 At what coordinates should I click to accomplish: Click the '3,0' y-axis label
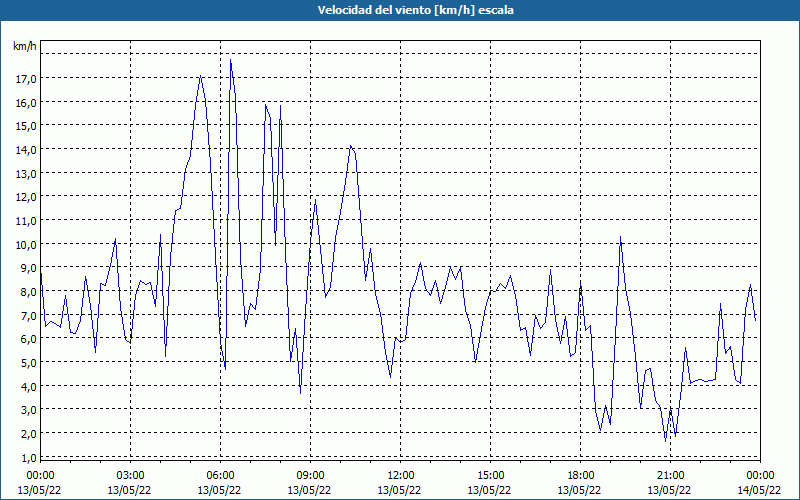click(x=29, y=410)
